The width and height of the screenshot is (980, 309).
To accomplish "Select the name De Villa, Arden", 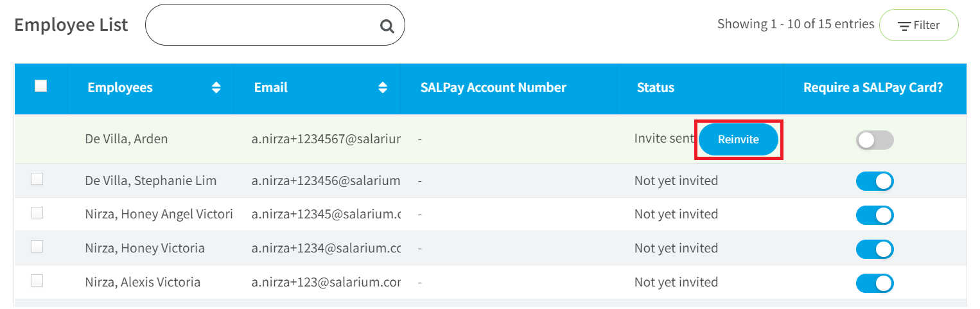I will (127, 139).
